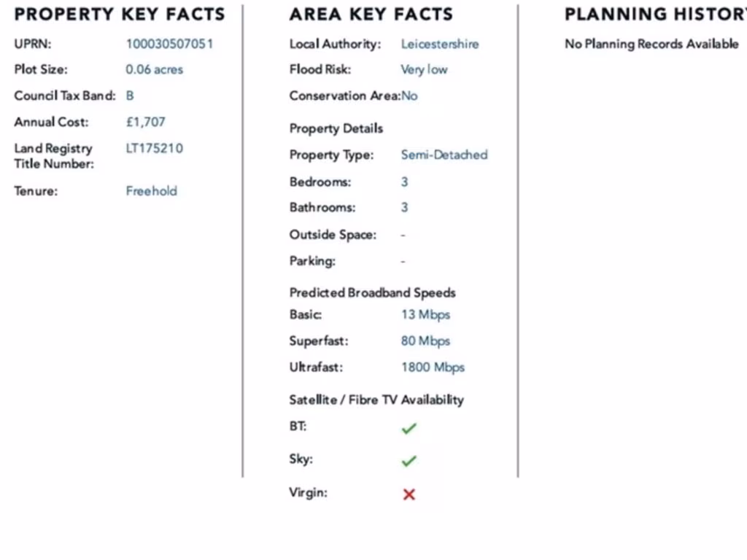Select the 0.06 acres plot size value
747x560 pixels.
click(x=154, y=70)
